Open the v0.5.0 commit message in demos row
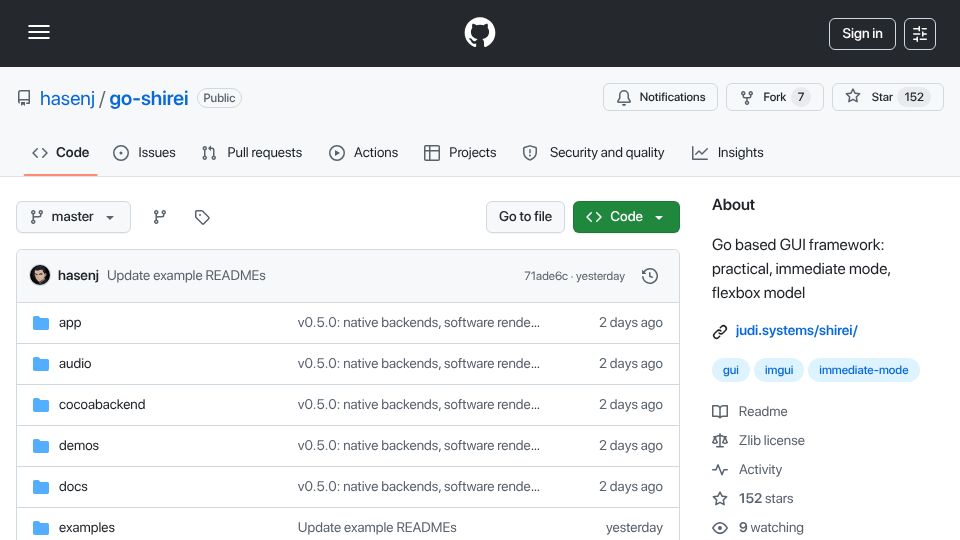 [x=419, y=446]
